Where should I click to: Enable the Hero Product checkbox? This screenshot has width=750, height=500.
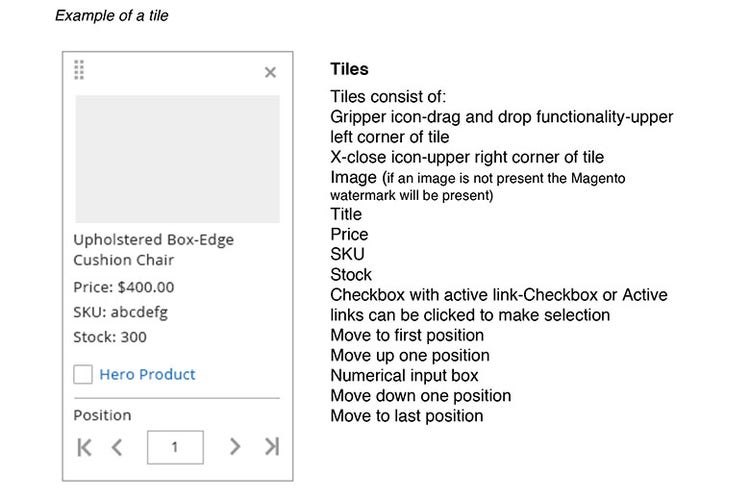tap(83, 375)
